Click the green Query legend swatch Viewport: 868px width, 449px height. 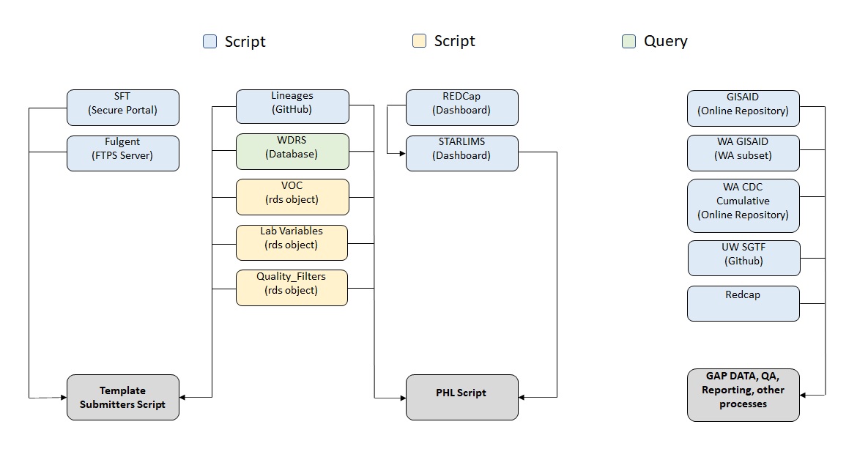(628, 41)
